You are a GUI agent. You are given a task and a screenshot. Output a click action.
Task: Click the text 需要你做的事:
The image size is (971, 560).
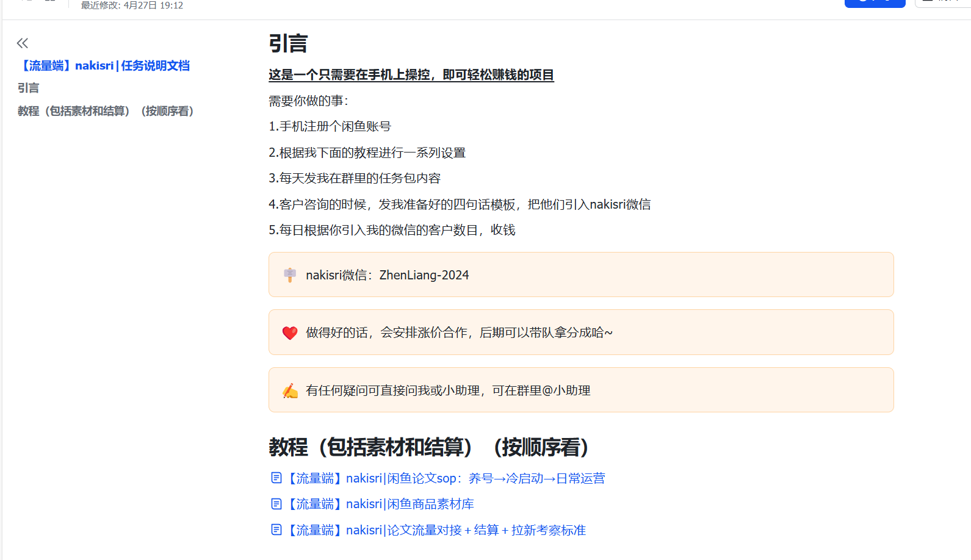[x=308, y=101]
